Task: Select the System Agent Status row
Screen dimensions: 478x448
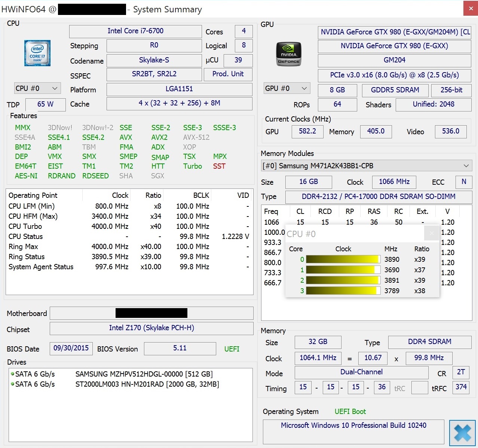Action: click(x=129, y=267)
